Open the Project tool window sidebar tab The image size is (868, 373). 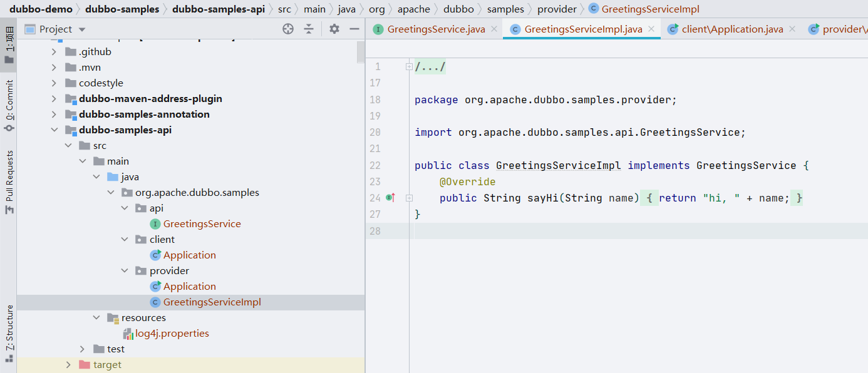[x=9, y=46]
